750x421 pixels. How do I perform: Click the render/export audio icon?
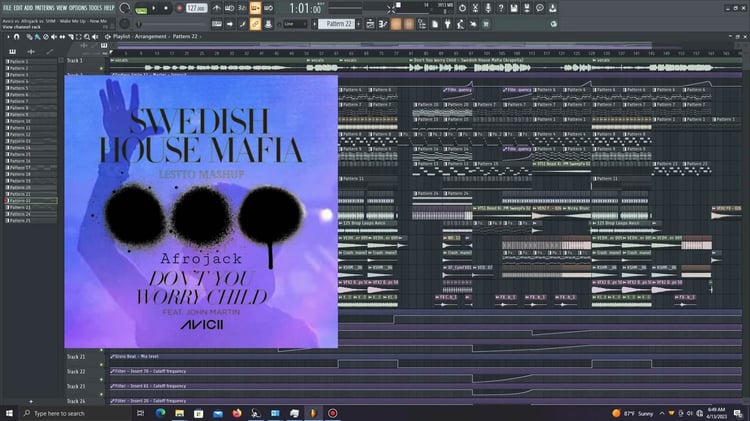(x=527, y=8)
